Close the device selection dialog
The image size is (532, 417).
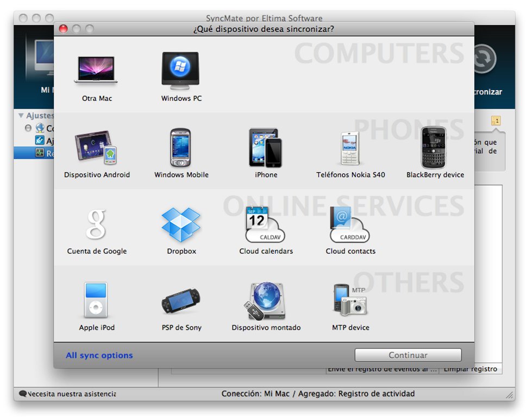64,29
